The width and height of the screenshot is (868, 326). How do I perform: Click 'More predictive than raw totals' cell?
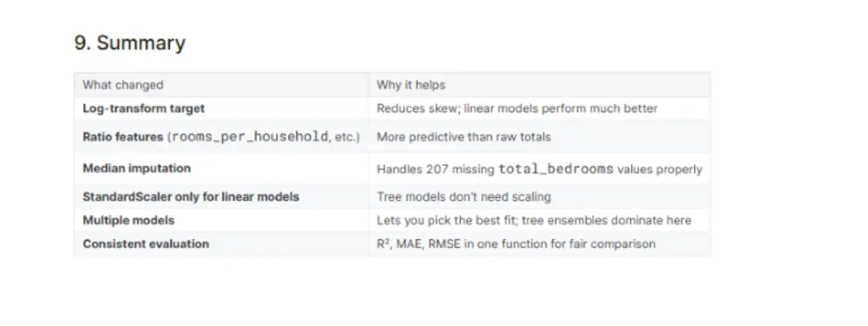464,136
